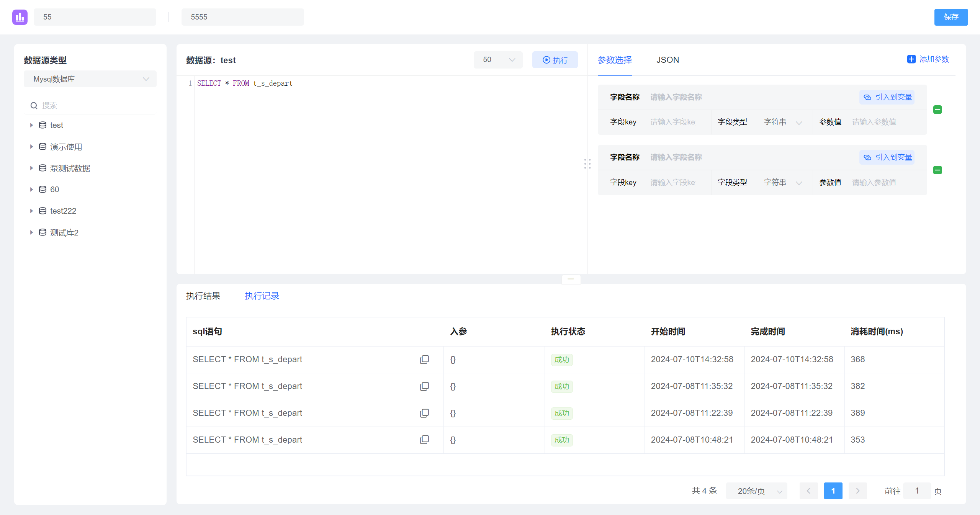
Task: Remove the first parameter with green minus
Action: pyautogui.click(x=937, y=110)
